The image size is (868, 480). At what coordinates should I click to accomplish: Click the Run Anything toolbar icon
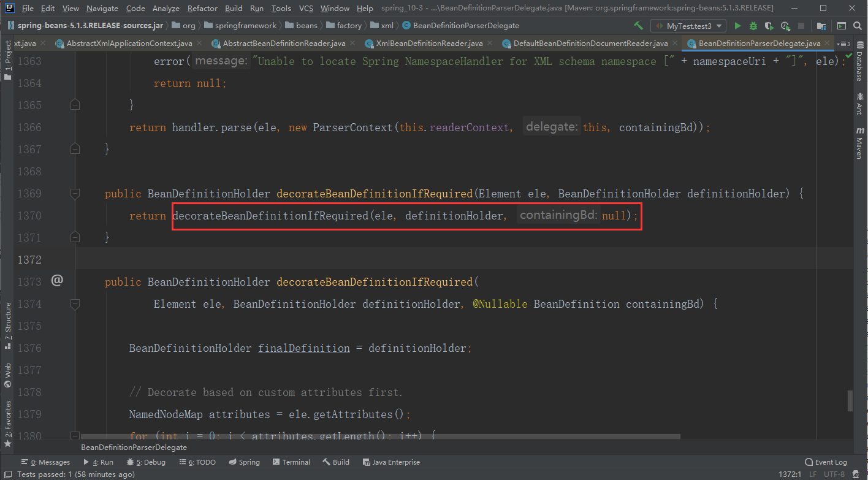tap(842, 26)
